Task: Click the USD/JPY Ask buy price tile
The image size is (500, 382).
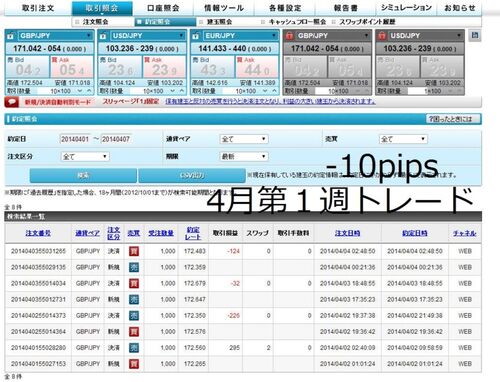Action: [x=164, y=67]
